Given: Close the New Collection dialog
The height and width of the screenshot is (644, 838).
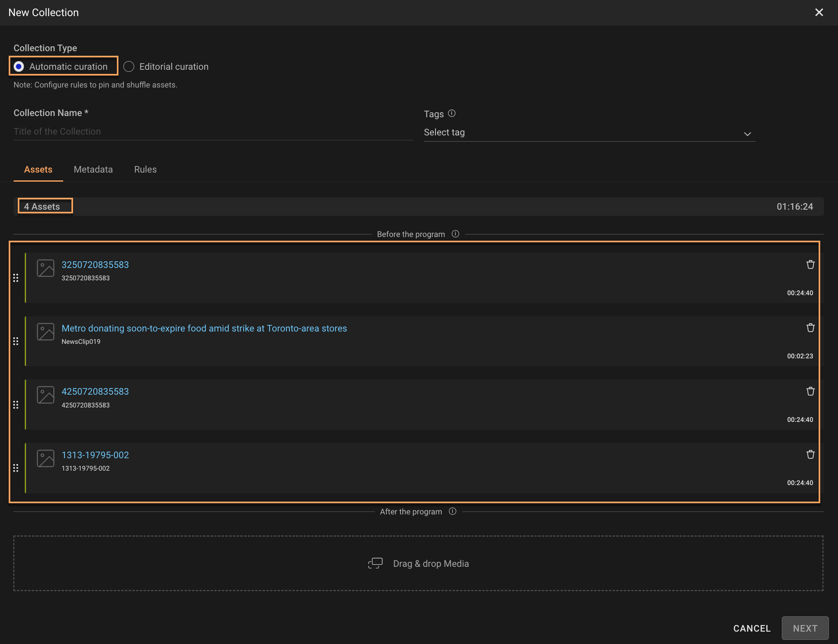Looking at the screenshot, I should click(819, 12).
